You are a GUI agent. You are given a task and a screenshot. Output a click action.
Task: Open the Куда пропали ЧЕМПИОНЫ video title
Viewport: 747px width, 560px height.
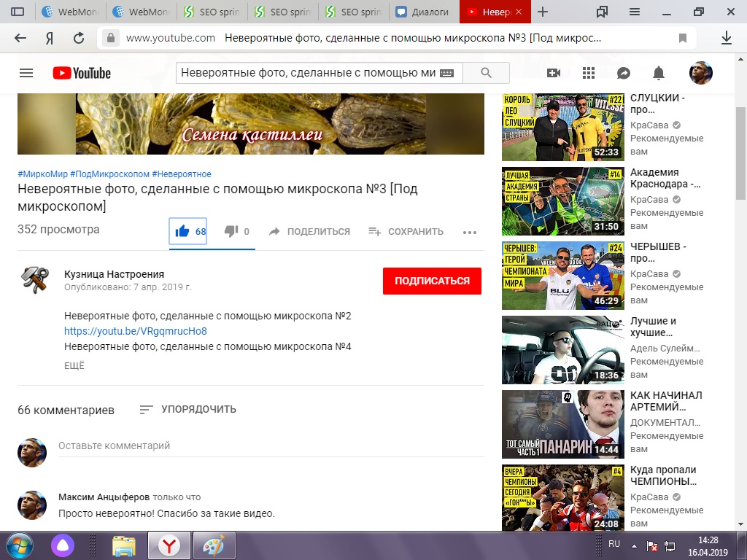click(663, 475)
